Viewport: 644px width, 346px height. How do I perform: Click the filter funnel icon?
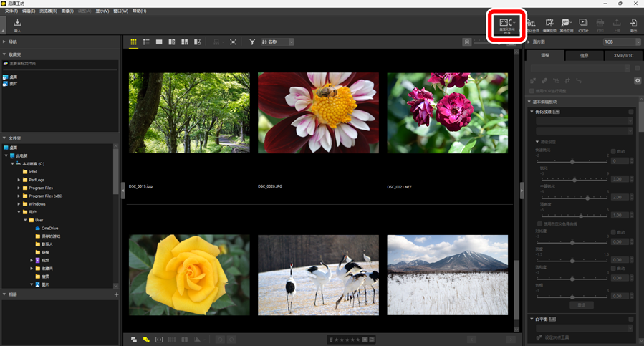252,42
